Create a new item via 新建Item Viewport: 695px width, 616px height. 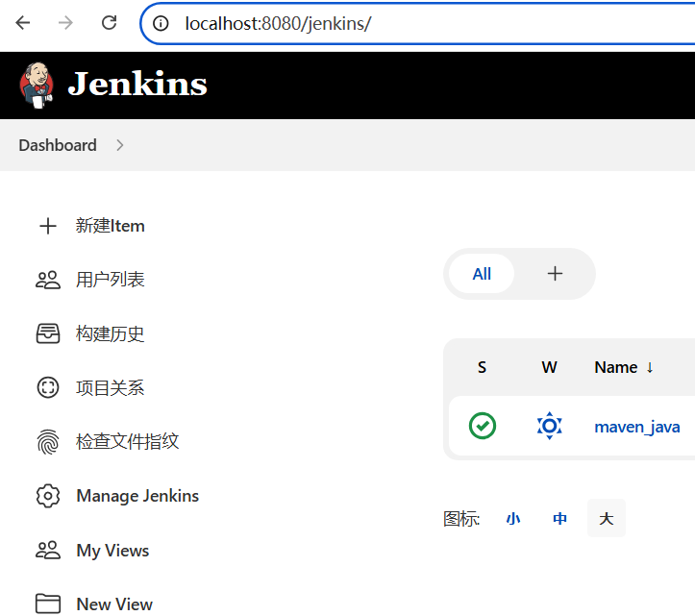coord(110,226)
